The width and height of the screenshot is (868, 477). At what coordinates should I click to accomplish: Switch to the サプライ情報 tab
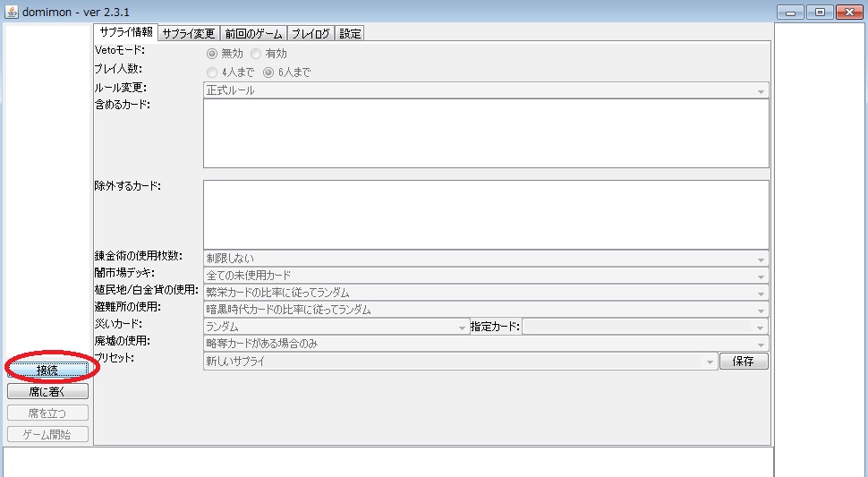pyautogui.click(x=125, y=32)
